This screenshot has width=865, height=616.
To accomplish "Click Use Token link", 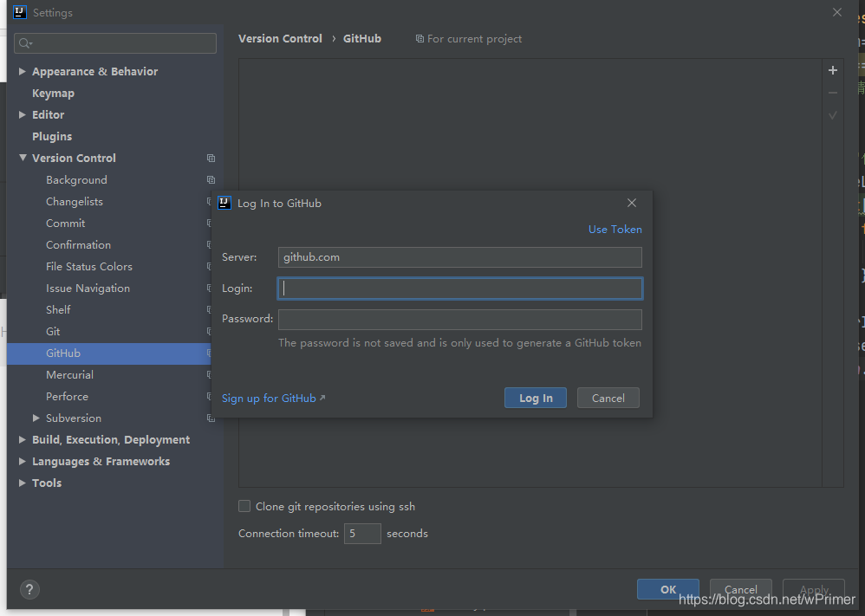I will (615, 230).
